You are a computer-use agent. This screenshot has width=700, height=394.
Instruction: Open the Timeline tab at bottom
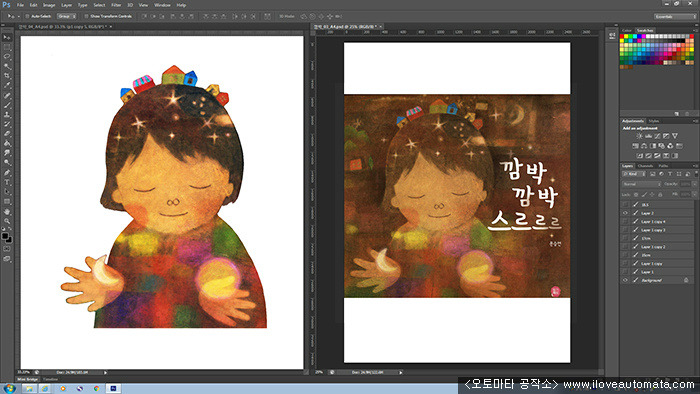[x=50, y=379]
